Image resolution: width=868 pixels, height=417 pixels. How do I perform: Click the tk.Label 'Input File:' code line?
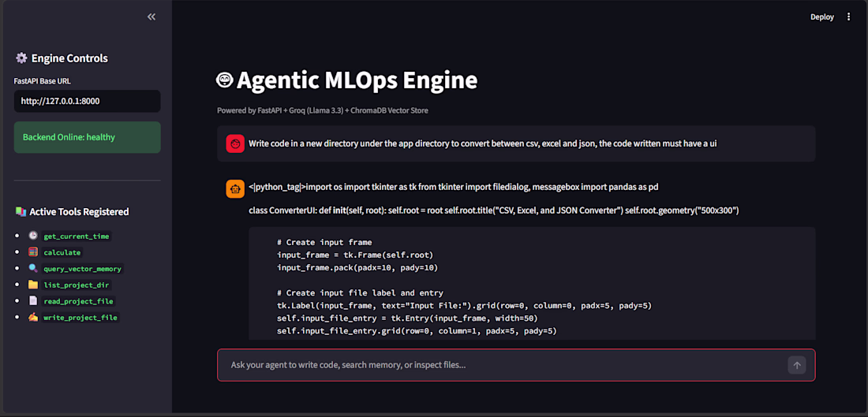click(x=466, y=306)
